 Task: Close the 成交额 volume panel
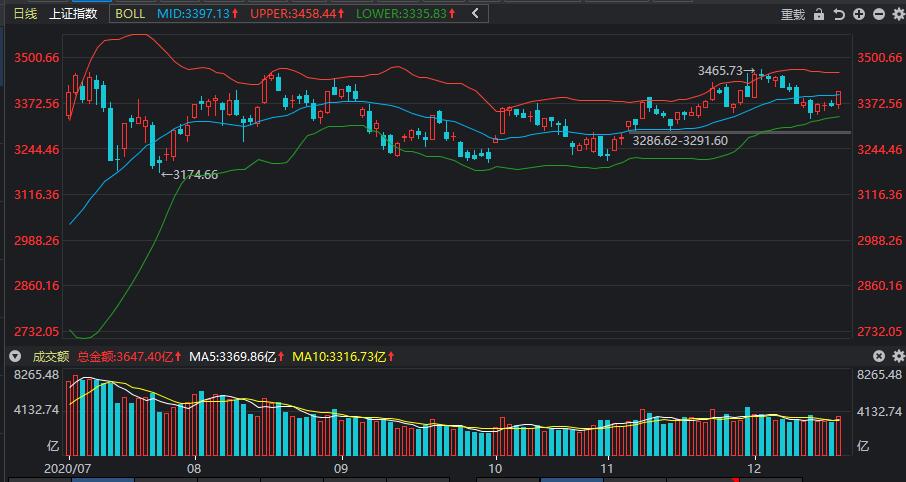click(x=878, y=356)
